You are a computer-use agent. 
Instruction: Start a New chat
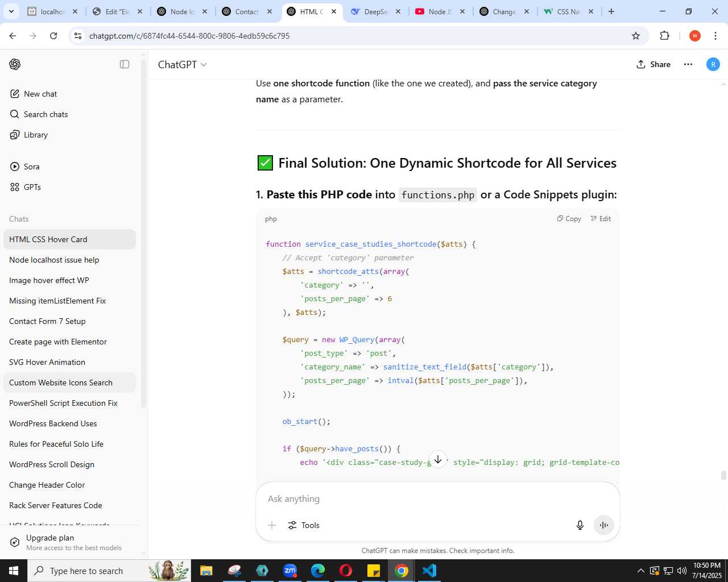pyautogui.click(x=69, y=94)
